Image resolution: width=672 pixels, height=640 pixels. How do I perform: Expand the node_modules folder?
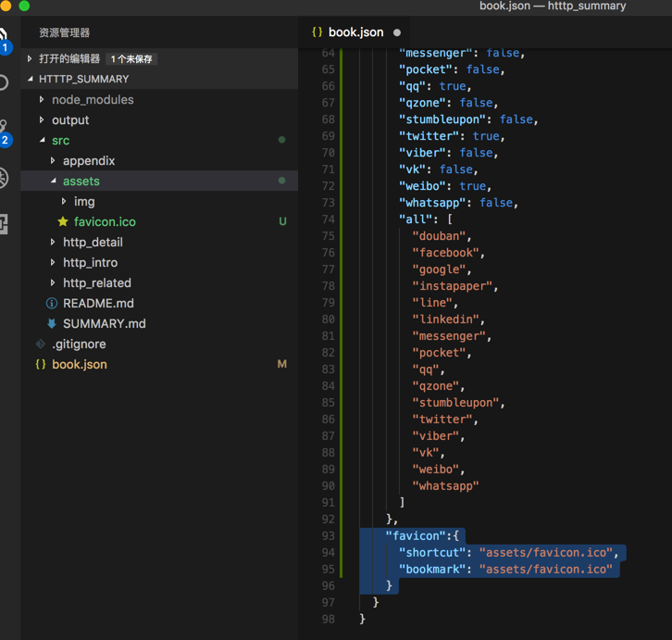(42, 100)
